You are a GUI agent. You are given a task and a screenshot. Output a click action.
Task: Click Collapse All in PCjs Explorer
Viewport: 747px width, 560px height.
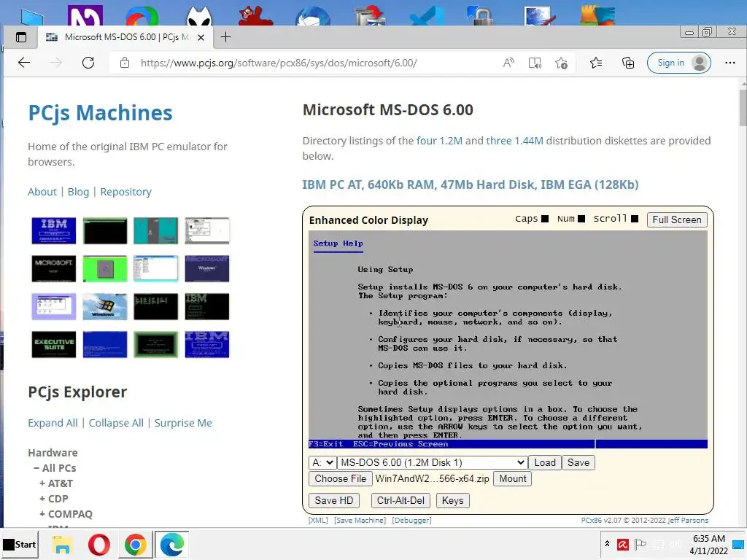(116, 423)
